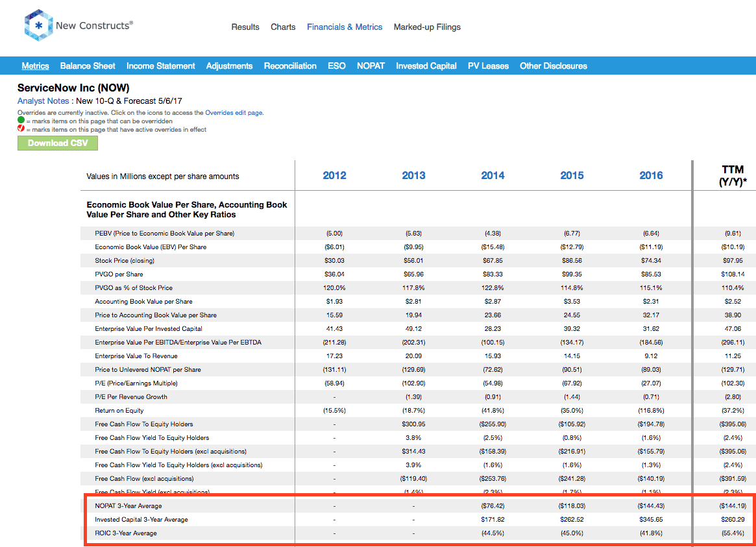Select the Stock Price (closing) row label
The width and height of the screenshot is (756, 547).
coord(125,261)
